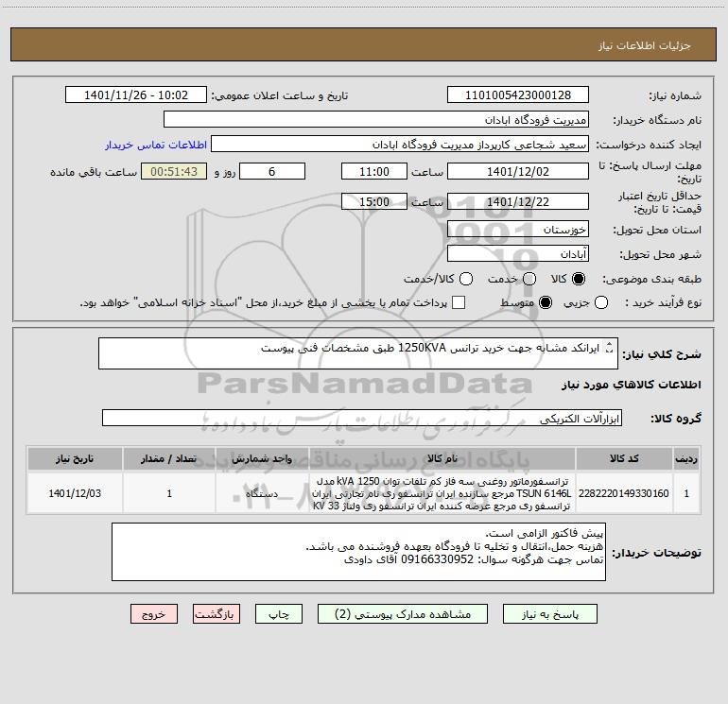This screenshot has height=704, width=728.
Task: Click the deadline time field 11:00
Action: pos(374,171)
